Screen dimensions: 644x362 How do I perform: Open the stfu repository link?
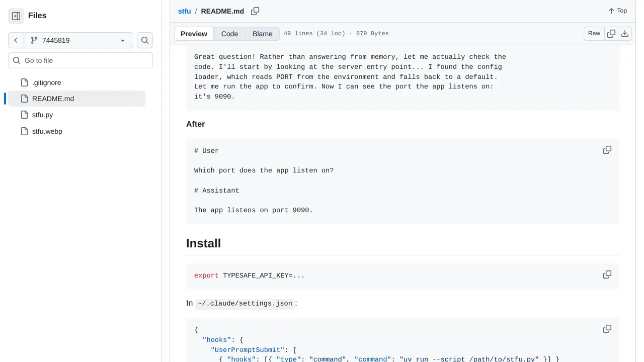pos(185,11)
